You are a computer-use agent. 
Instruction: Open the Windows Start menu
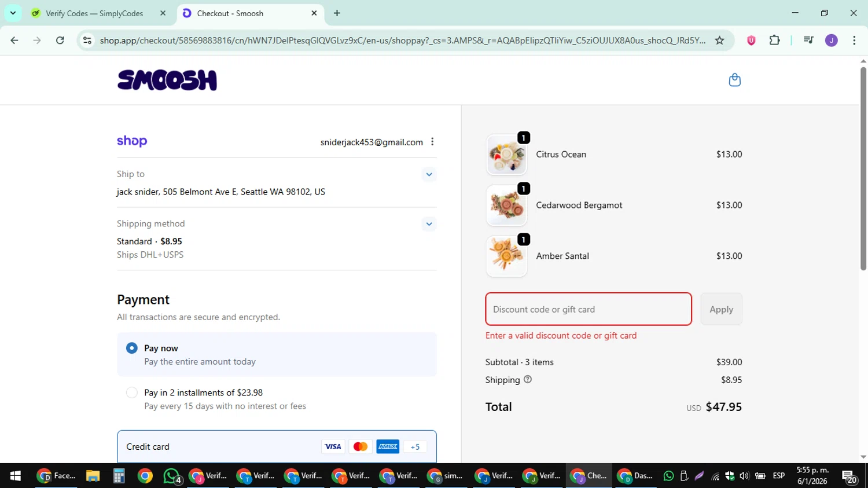(15, 476)
